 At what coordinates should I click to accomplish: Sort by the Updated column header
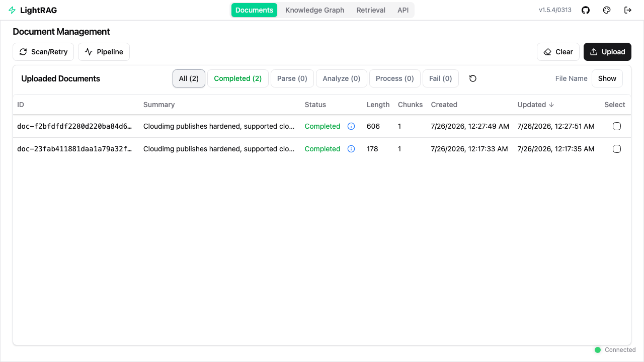536,105
